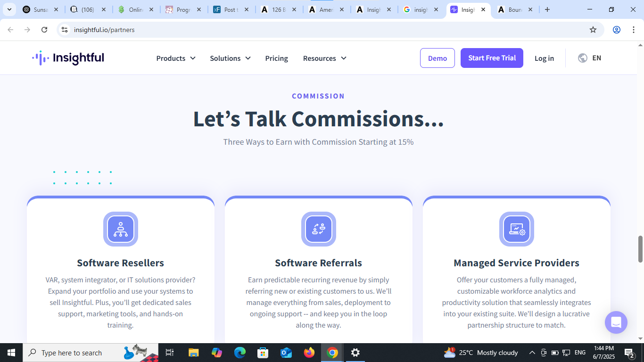The height and width of the screenshot is (362, 644).
Task: Click the globe language icon
Action: point(583,58)
